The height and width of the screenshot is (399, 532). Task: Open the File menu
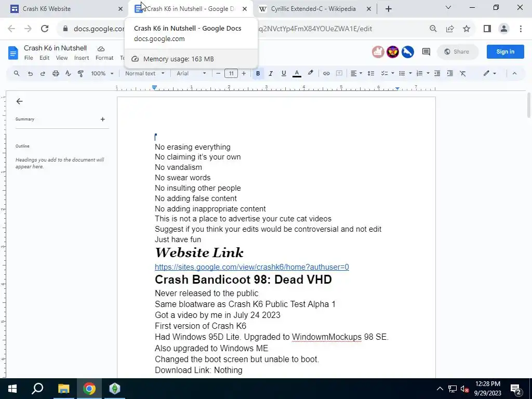pyautogui.click(x=29, y=58)
